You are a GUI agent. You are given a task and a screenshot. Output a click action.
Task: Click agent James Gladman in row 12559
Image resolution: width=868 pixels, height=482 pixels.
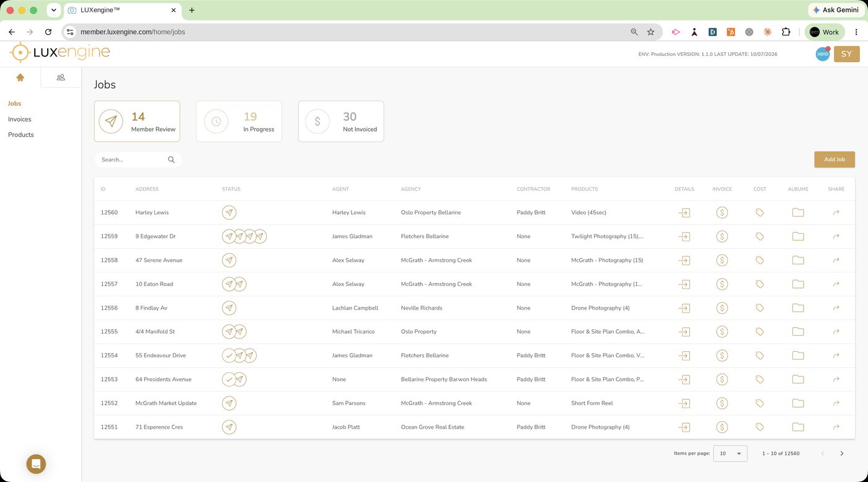[x=352, y=236]
